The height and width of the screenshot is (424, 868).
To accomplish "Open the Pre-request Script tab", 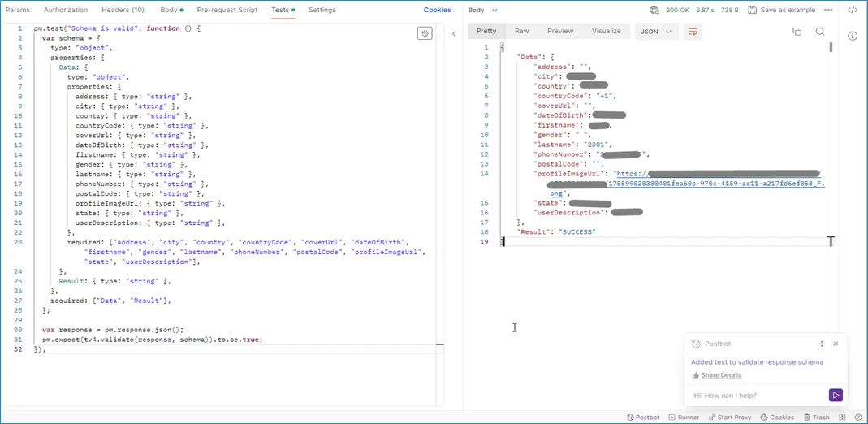I will pos(227,10).
